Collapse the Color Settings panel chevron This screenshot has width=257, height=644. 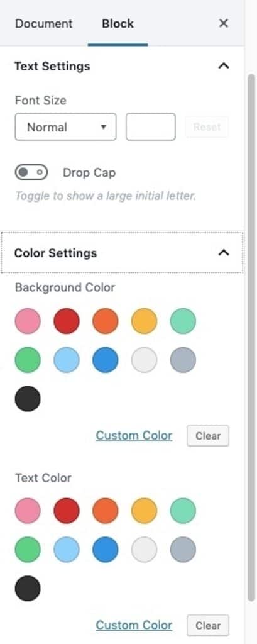pos(223,253)
